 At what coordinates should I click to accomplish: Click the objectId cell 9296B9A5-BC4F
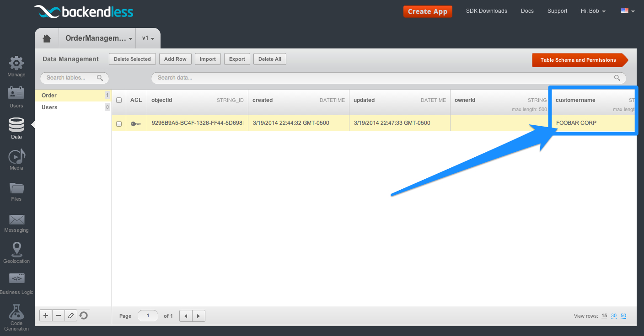(x=198, y=123)
